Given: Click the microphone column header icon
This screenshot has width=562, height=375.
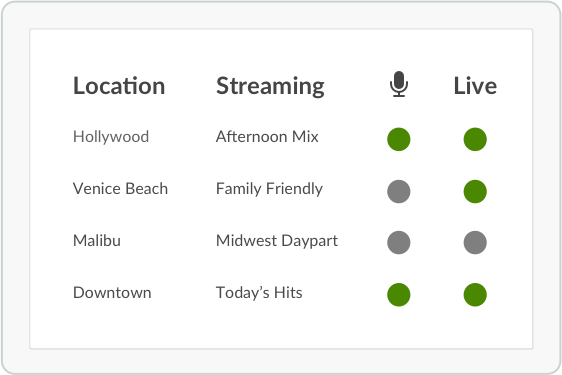Looking at the screenshot, I should point(399,84).
